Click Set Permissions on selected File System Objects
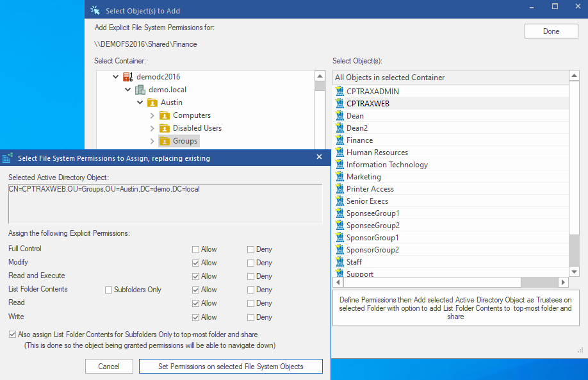The width and height of the screenshot is (588, 380). [x=230, y=366]
